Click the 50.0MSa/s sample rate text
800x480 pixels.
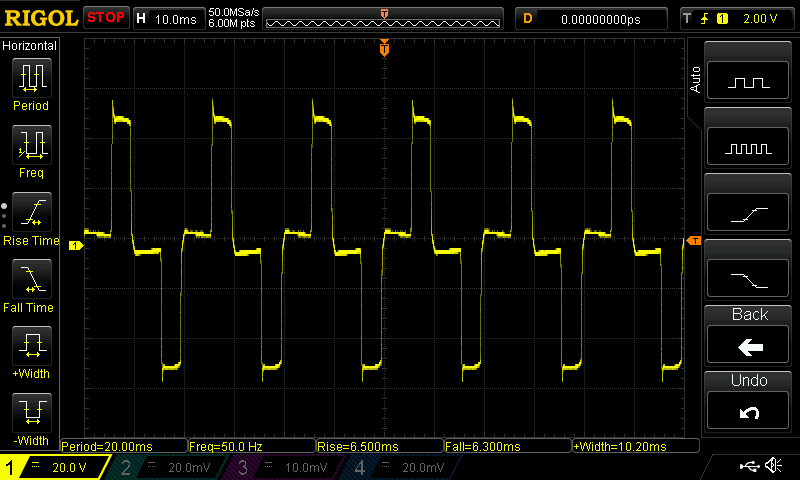[x=234, y=12]
